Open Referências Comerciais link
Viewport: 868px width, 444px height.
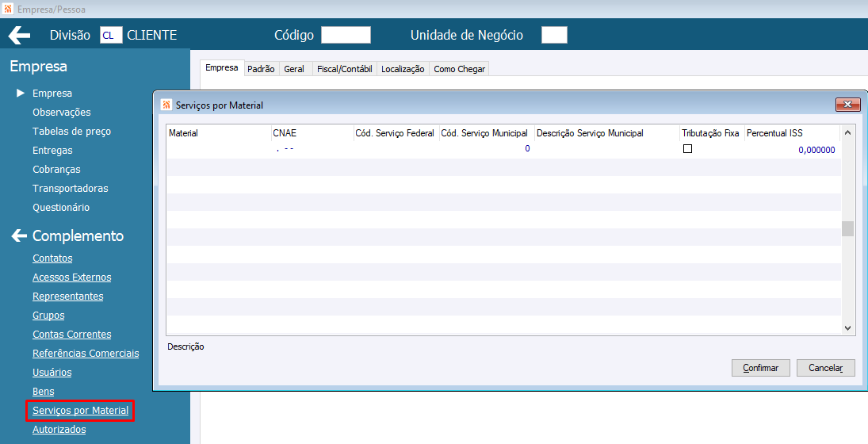86,353
